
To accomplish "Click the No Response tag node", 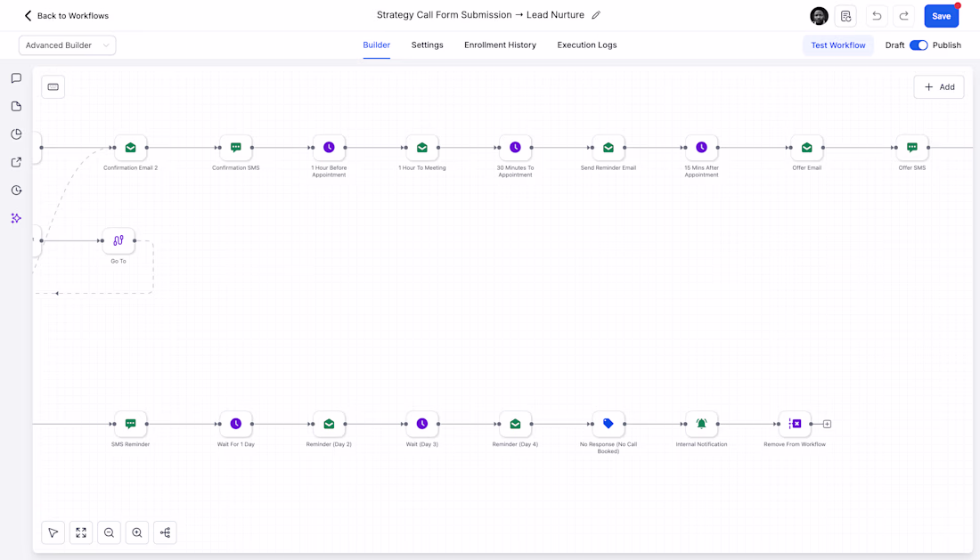I will pyautogui.click(x=608, y=424).
